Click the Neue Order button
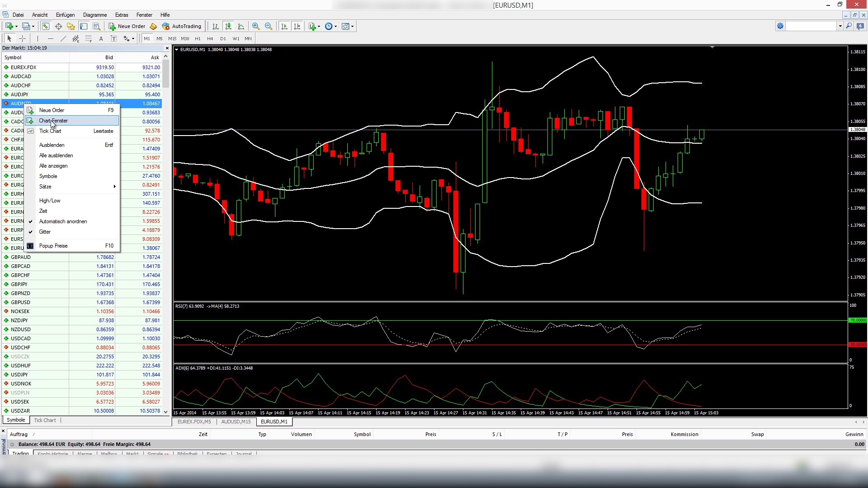The width and height of the screenshot is (868, 488). click(x=127, y=26)
